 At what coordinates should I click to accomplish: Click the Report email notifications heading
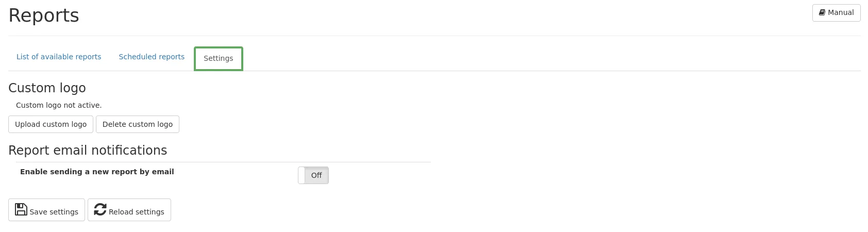point(88,150)
